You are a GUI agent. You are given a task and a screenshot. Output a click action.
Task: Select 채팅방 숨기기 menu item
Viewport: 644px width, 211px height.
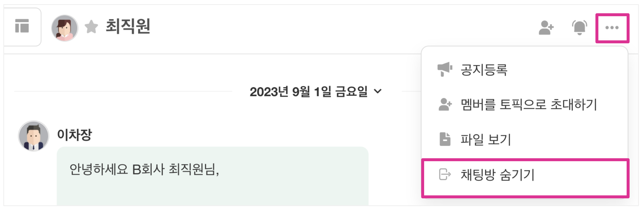coord(497,175)
